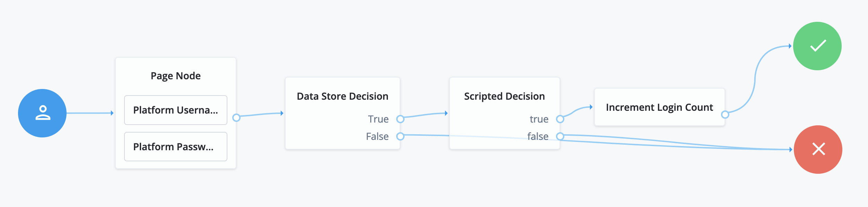Click the Scripted Decision true label
Viewport: 868px width, 207px height.
coord(539,119)
